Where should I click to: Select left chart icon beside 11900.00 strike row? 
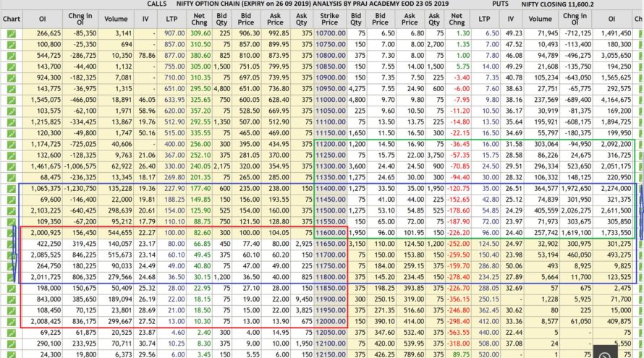click(11, 299)
